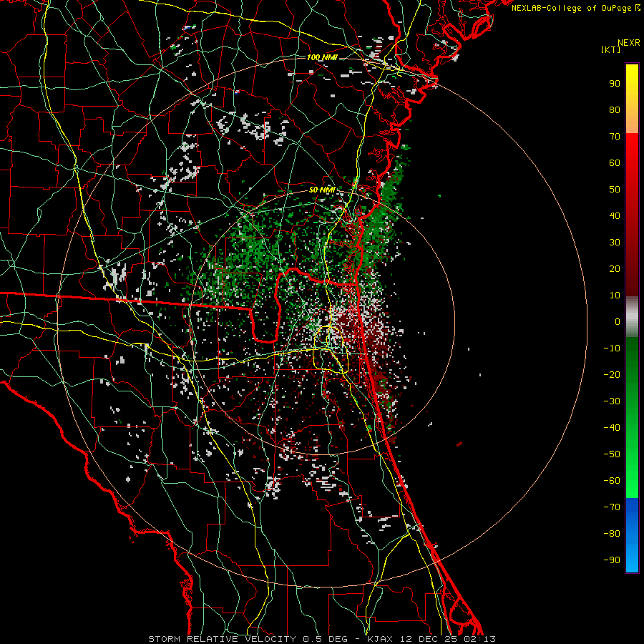Click the -40 value on the velocity scale
The height and width of the screenshot is (644, 644).
tap(612, 428)
